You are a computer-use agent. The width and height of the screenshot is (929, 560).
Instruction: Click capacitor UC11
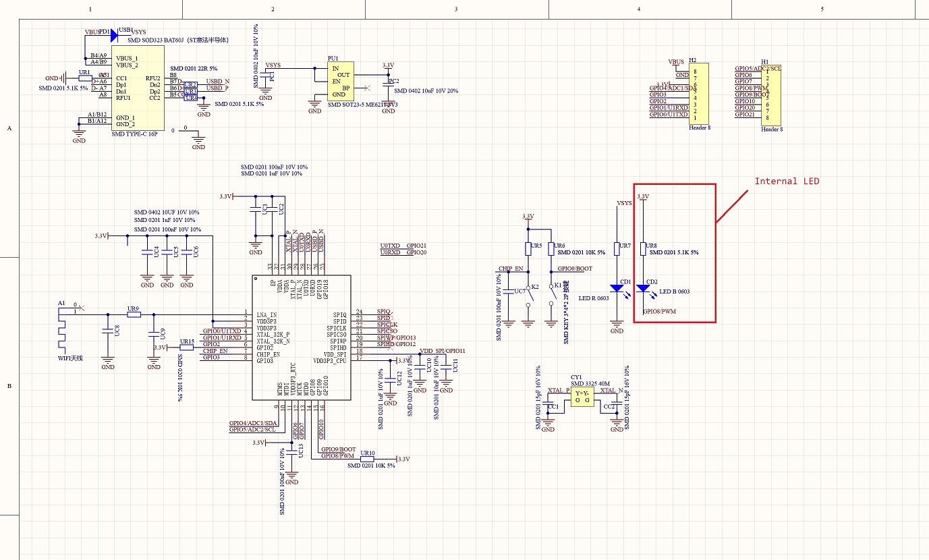[x=445, y=369]
